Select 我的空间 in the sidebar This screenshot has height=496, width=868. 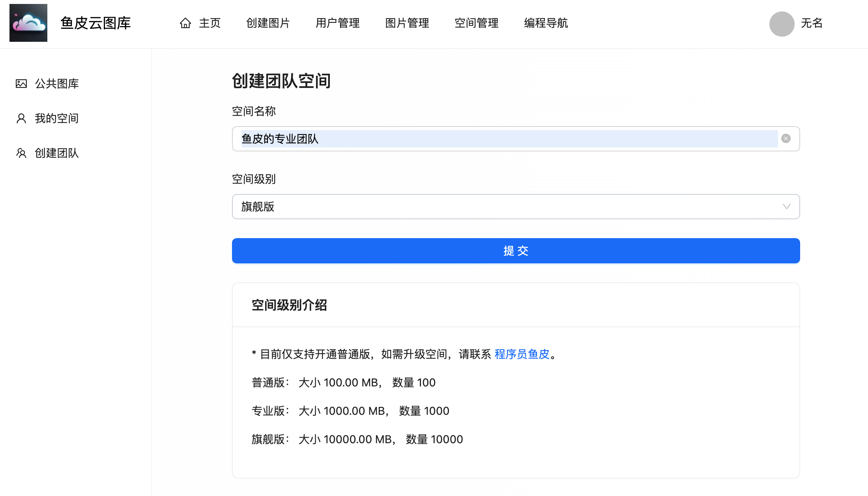[57, 118]
